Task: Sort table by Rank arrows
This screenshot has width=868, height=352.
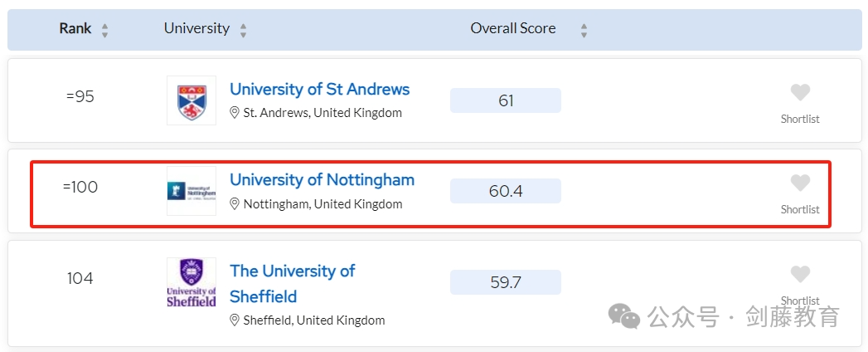Action: pos(104,30)
